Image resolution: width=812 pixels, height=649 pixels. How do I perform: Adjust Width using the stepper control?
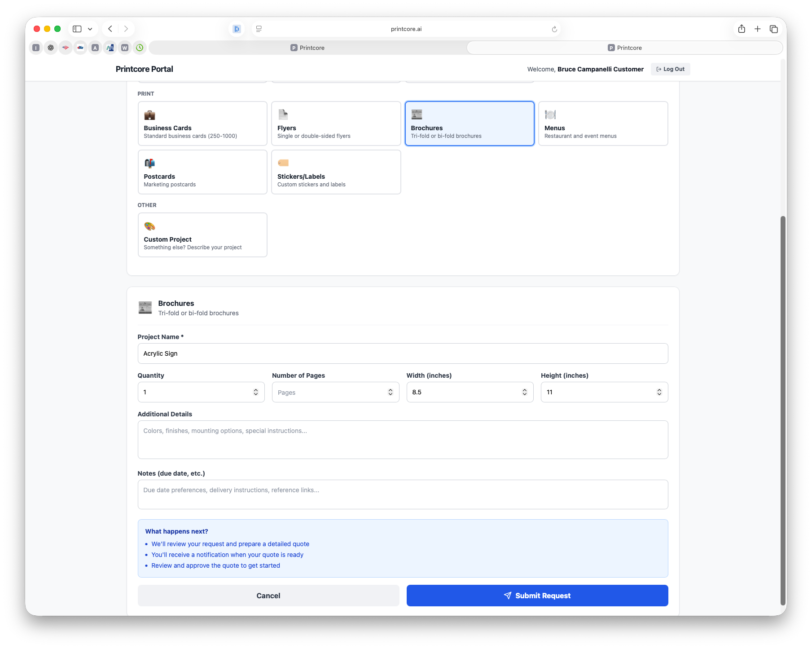pyautogui.click(x=524, y=392)
